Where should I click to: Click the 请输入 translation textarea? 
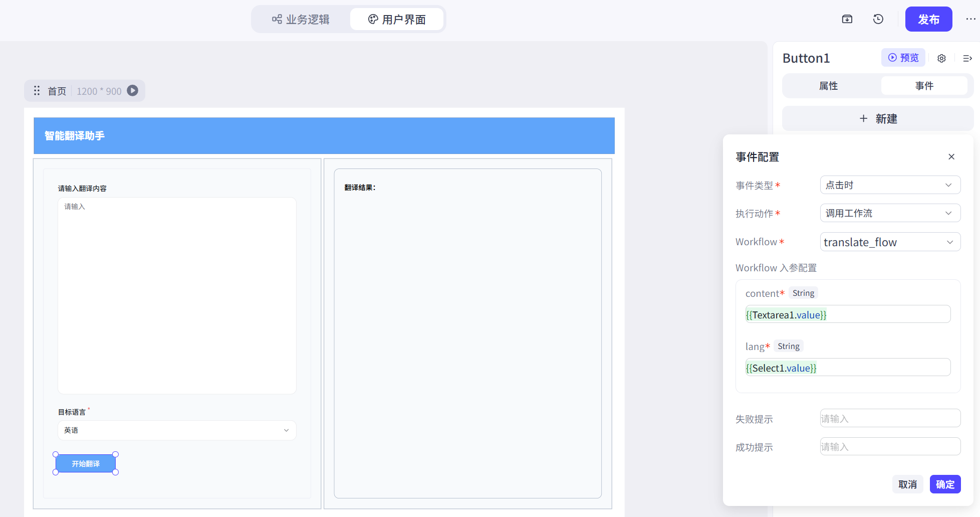pyautogui.click(x=177, y=295)
